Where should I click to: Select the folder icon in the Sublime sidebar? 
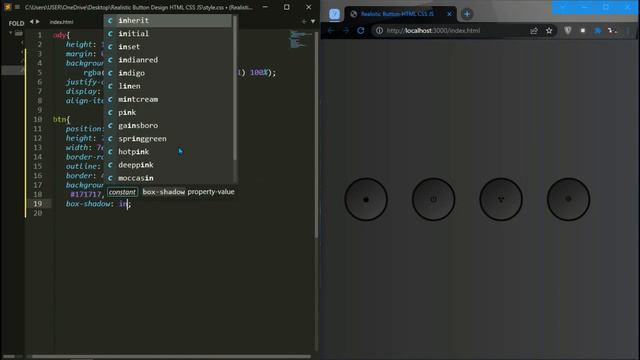[18, 33]
